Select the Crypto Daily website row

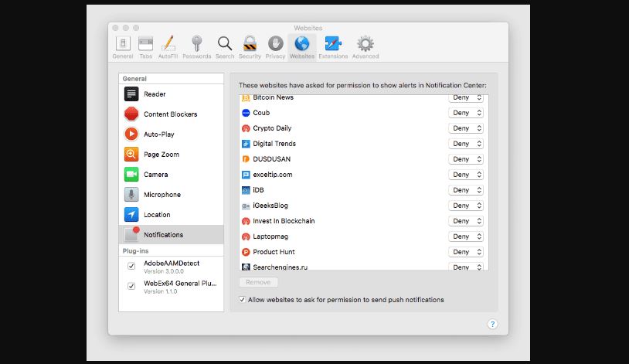[363, 128]
